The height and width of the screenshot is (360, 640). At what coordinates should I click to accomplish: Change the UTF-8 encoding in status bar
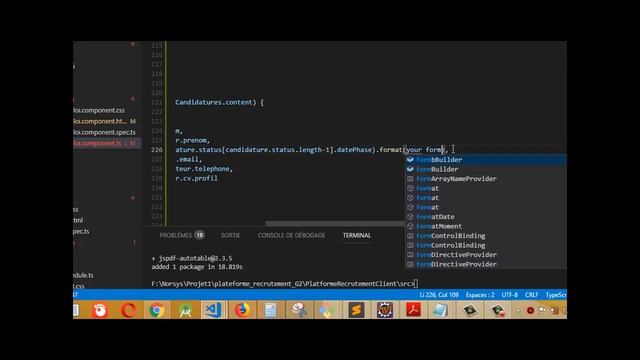pyautogui.click(x=510, y=295)
